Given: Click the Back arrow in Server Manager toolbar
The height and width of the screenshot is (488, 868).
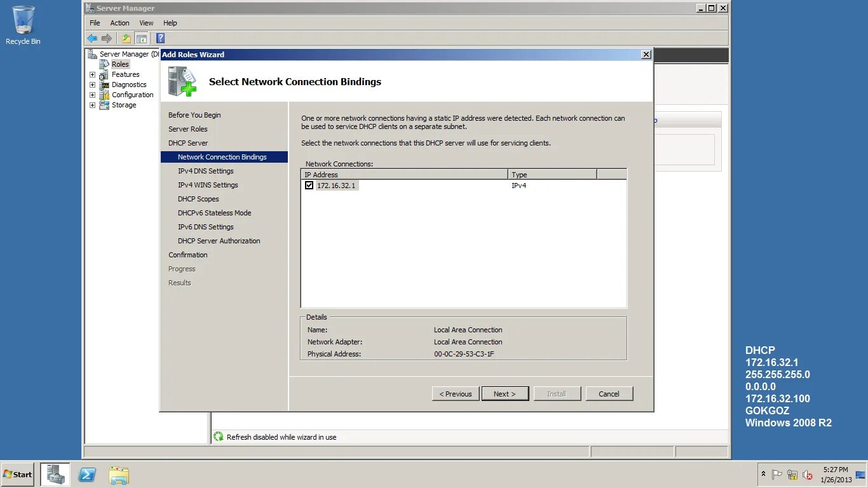Looking at the screenshot, I should [x=93, y=38].
